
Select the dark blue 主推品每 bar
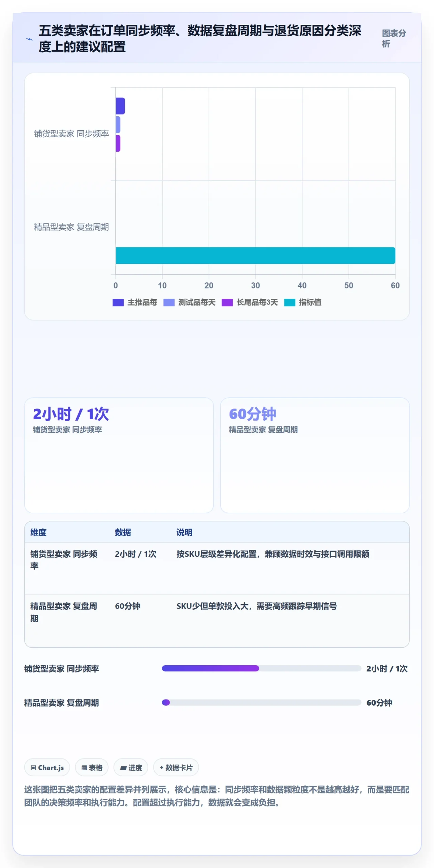120,106
